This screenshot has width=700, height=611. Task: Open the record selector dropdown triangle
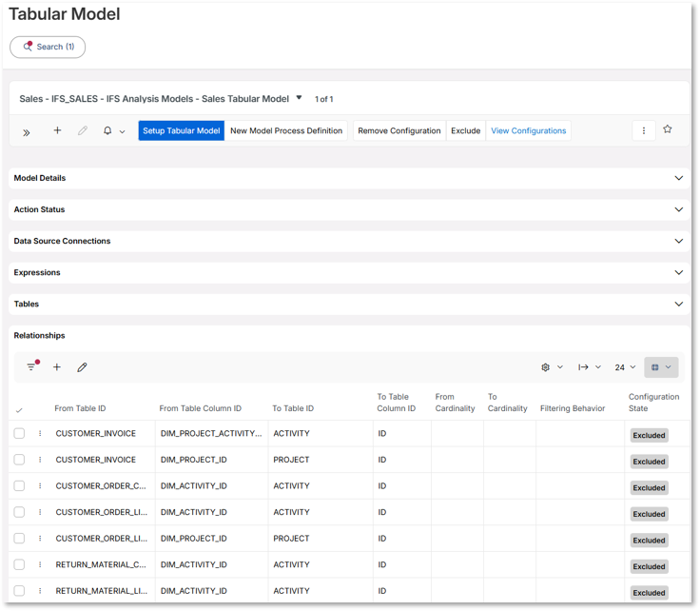299,97
